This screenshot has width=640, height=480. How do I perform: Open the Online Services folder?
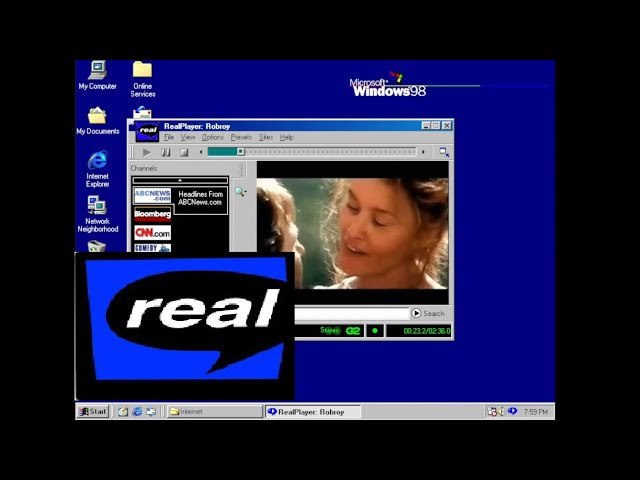(142, 80)
